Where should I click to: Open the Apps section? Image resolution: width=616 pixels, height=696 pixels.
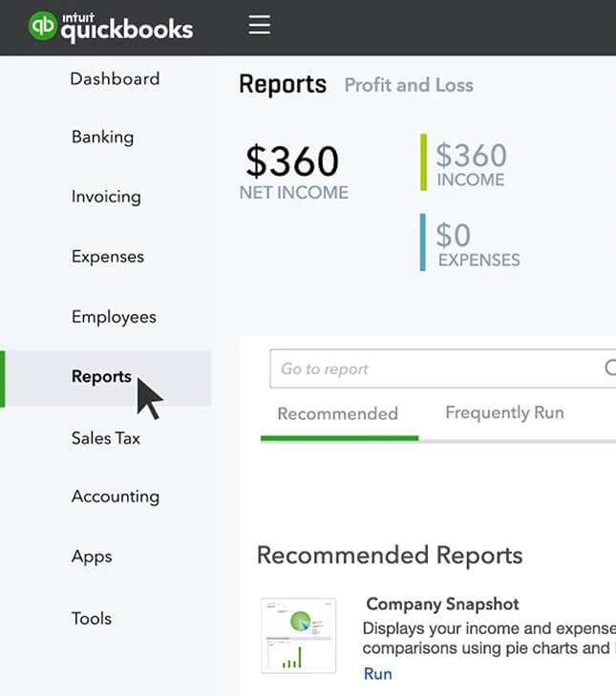pyautogui.click(x=92, y=557)
